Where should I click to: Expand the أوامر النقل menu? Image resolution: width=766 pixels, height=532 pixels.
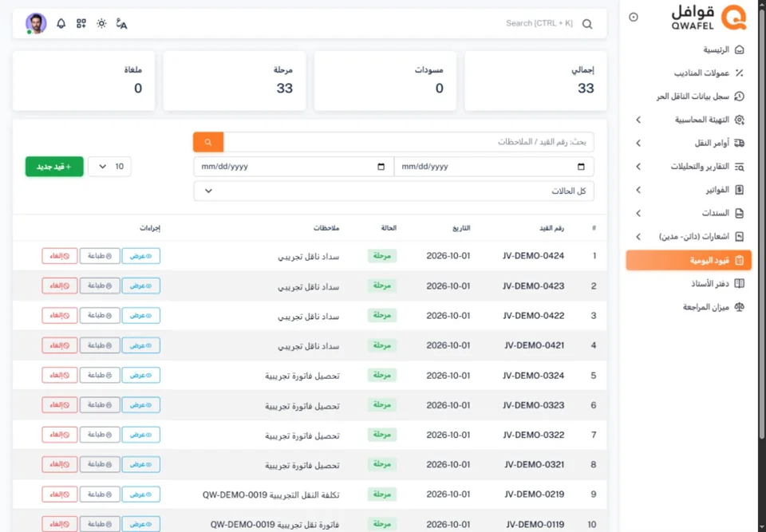coord(689,143)
